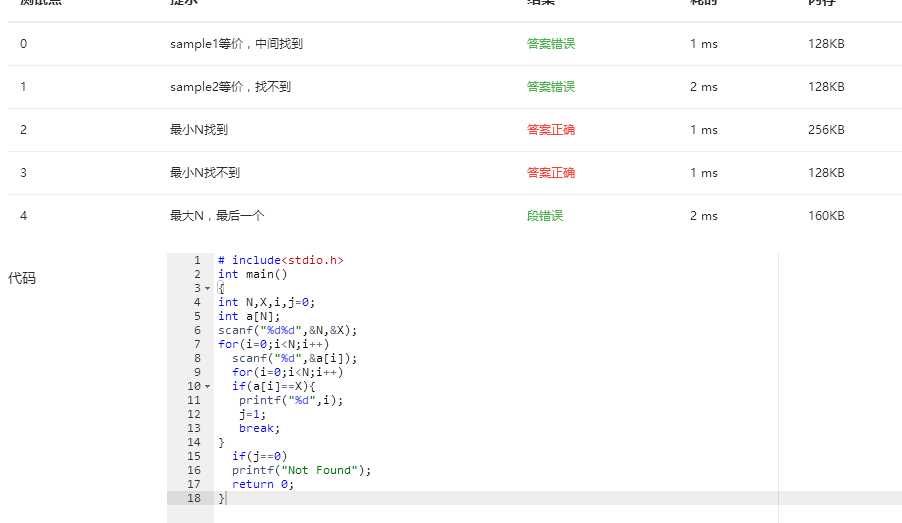The image size is (902, 523).
Task: Click the 'return 0;' code line
Action: coord(263,484)
